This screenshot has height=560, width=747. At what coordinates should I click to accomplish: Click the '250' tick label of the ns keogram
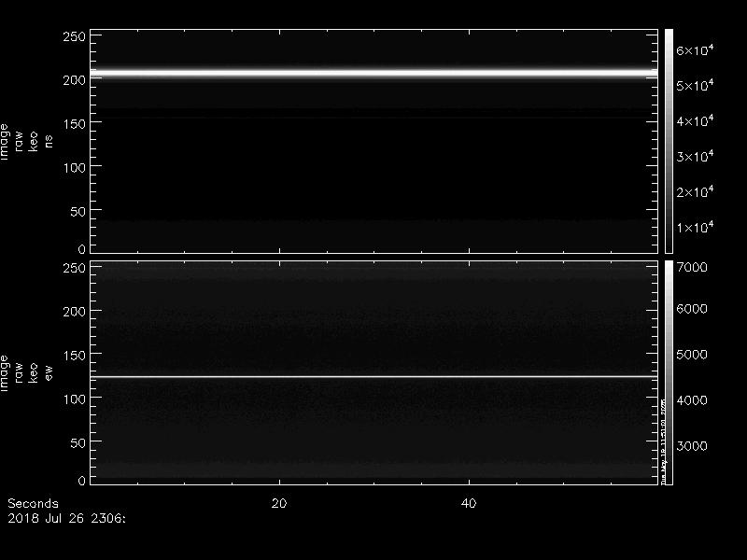pyautogui.click(x=75, y=36)
